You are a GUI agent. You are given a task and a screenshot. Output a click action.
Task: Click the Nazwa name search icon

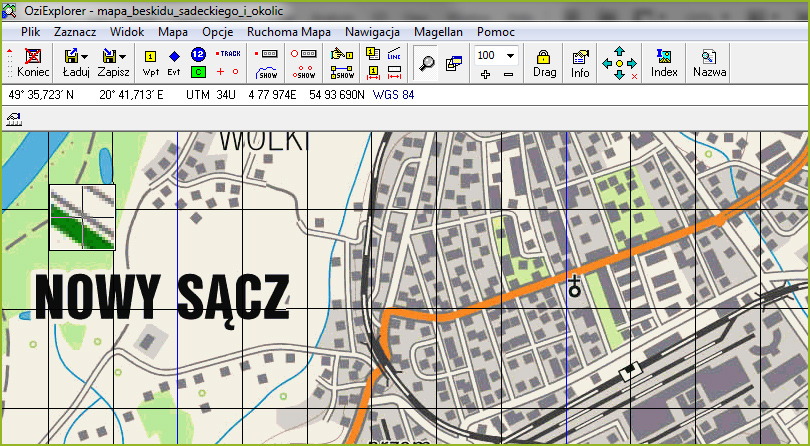pyautogui.click(x=710, y=62)
